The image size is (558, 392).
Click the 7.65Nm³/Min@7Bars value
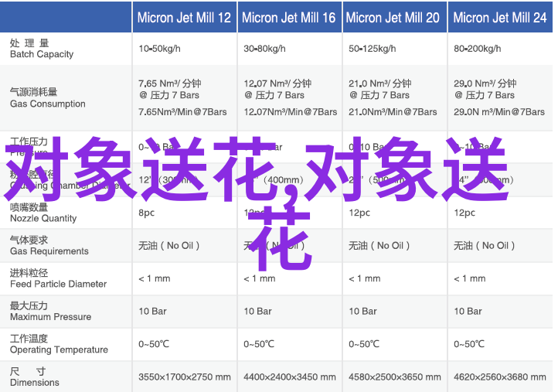click(x=182, y=112)
